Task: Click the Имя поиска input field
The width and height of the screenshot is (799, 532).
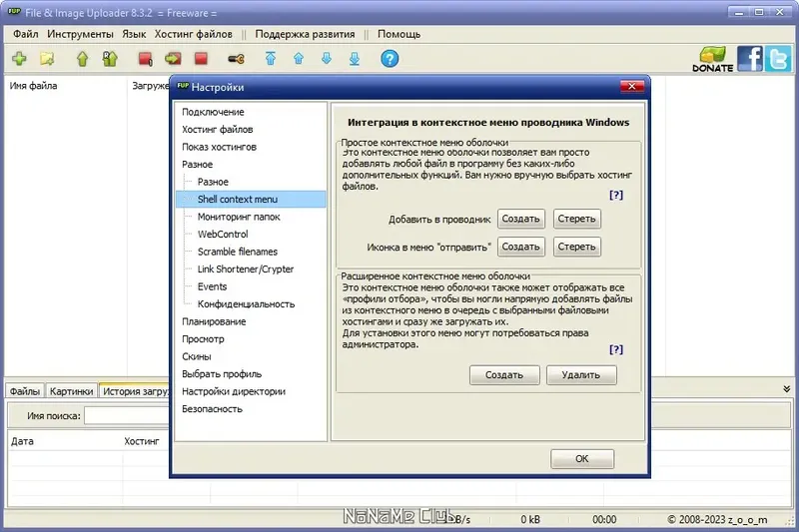Action: (127, 416)
